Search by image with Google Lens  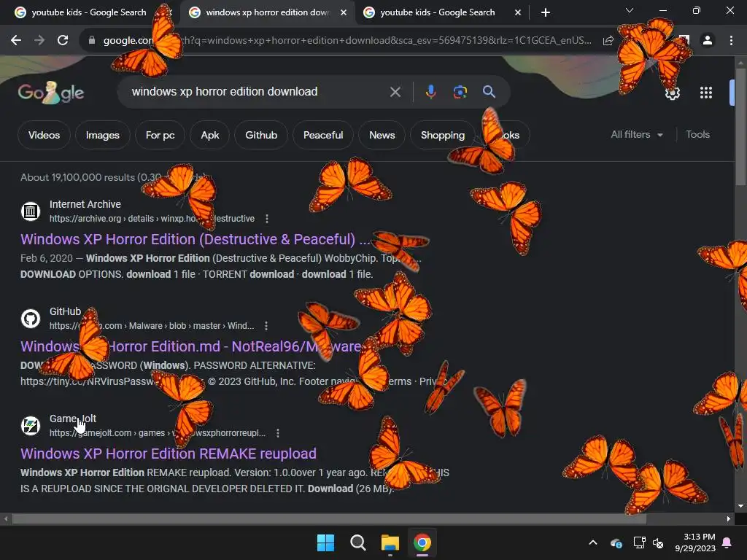tap(460, 91)
